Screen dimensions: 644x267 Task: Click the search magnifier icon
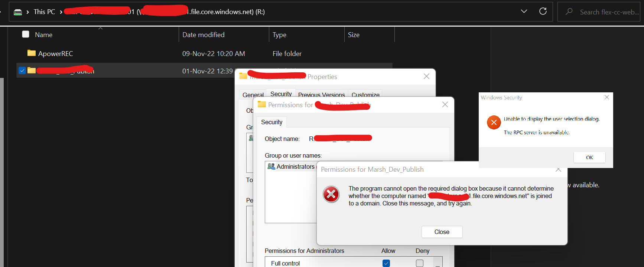pyautogui.click(x=569, y=12)
